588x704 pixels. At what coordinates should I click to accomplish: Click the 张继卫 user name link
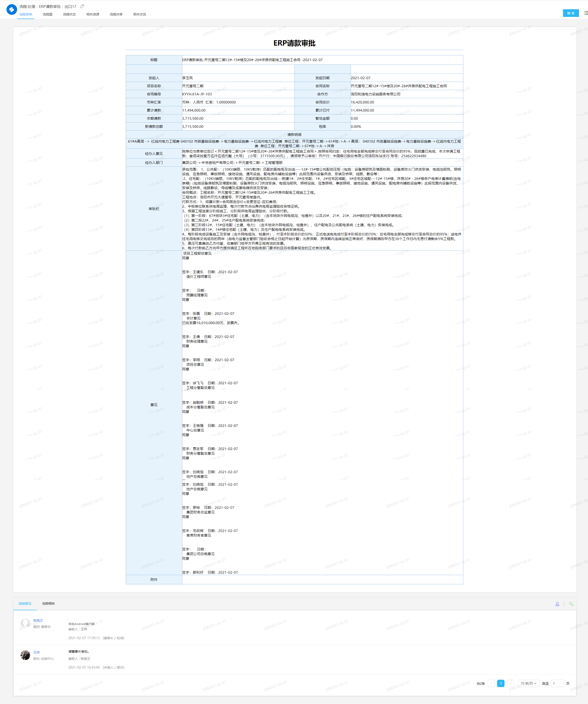[38, 620]
